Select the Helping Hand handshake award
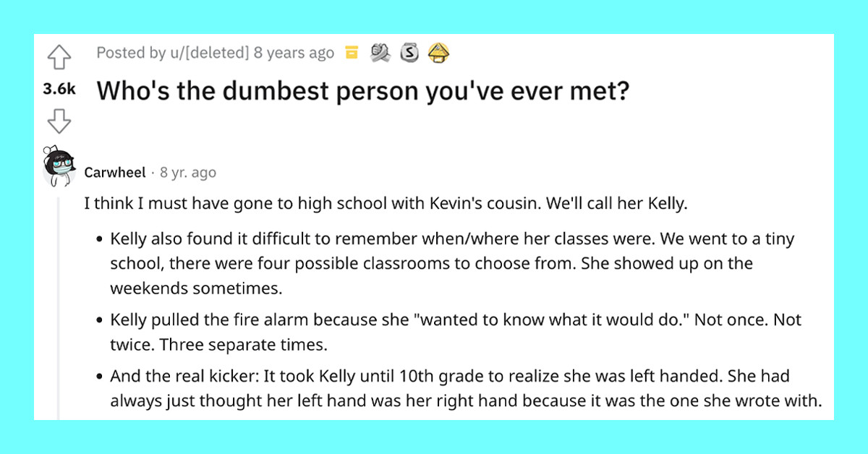This screenshot has width=868, height=454. (x=380, y=52)
